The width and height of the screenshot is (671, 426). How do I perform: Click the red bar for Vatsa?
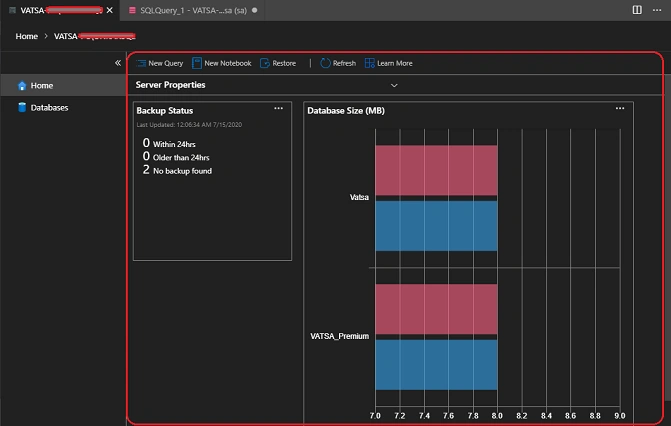[x=436, y=170]
